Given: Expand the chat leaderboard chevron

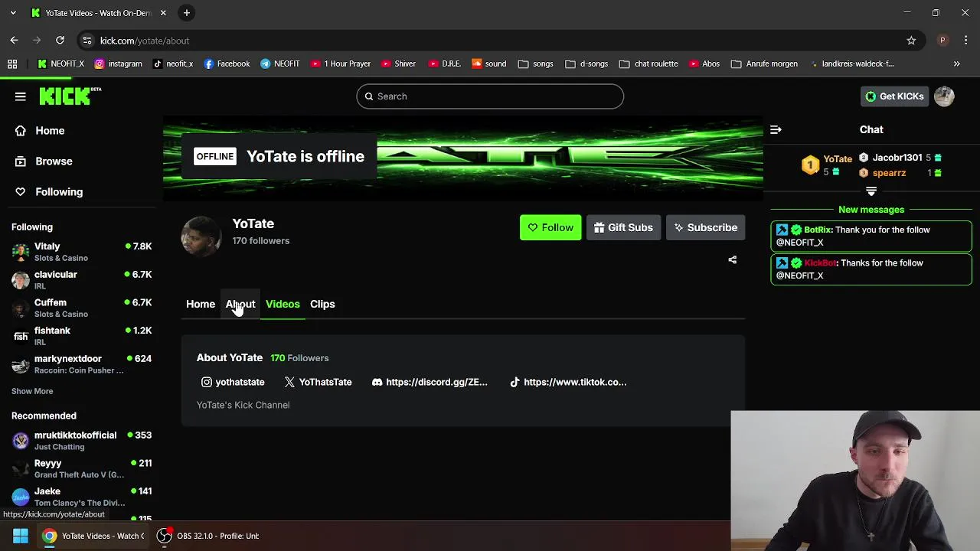Looking at the screenshot, I should pos(871,191).
